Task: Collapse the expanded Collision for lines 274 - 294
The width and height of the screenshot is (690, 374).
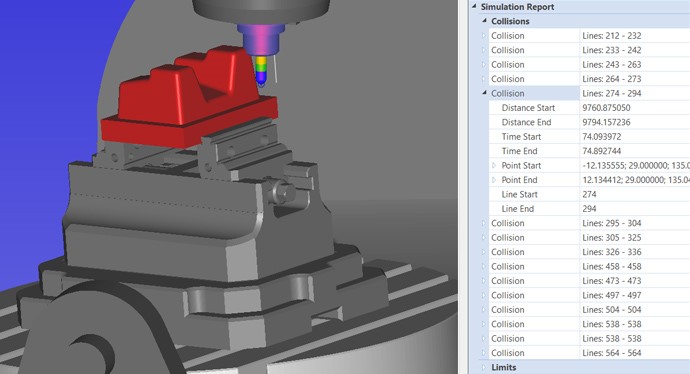Action: click(x=484, y=93)
